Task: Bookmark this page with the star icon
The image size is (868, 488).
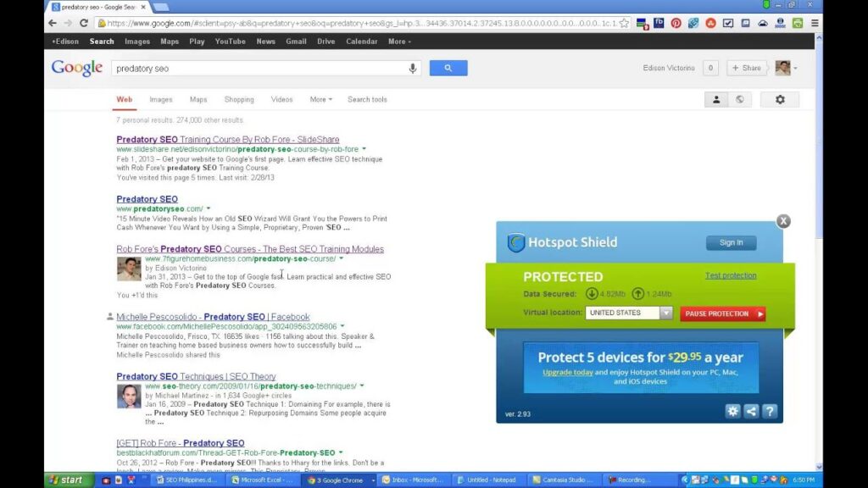Action: (624, 23)
